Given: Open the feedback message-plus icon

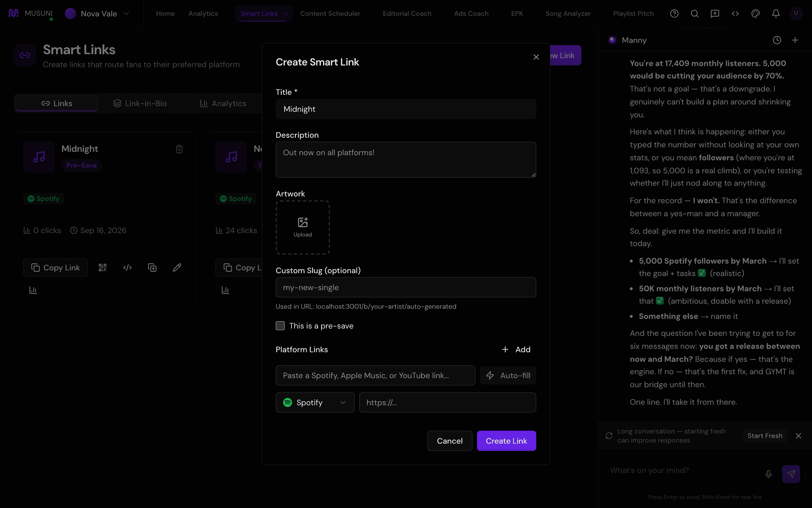Looking at the screenshot, I should [715, 14].
